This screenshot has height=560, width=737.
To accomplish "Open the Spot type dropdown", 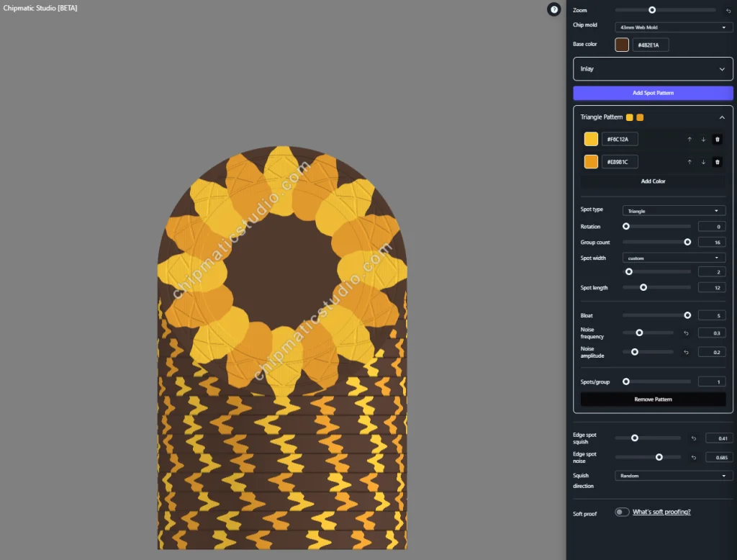I will pyautogui.click(x=674, y=211).
